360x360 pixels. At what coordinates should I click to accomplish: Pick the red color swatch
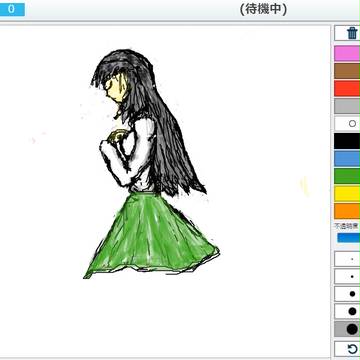(347, 88)
